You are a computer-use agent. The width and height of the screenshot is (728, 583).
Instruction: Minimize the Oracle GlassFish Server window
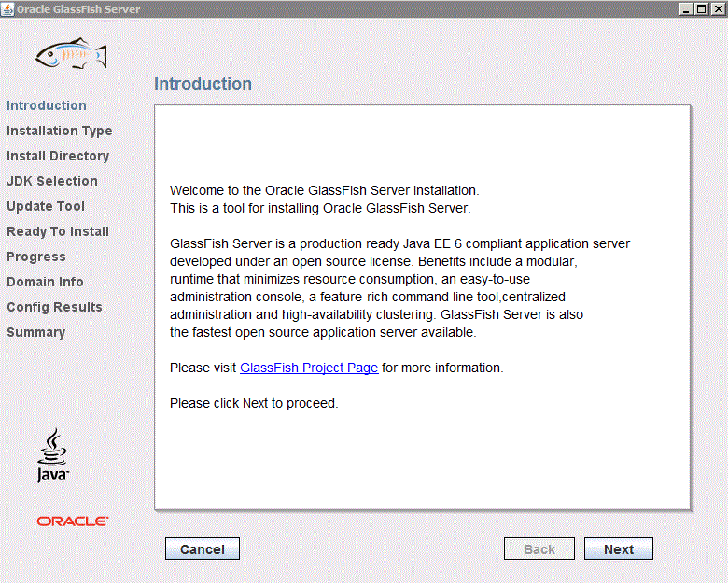(686, 8)
